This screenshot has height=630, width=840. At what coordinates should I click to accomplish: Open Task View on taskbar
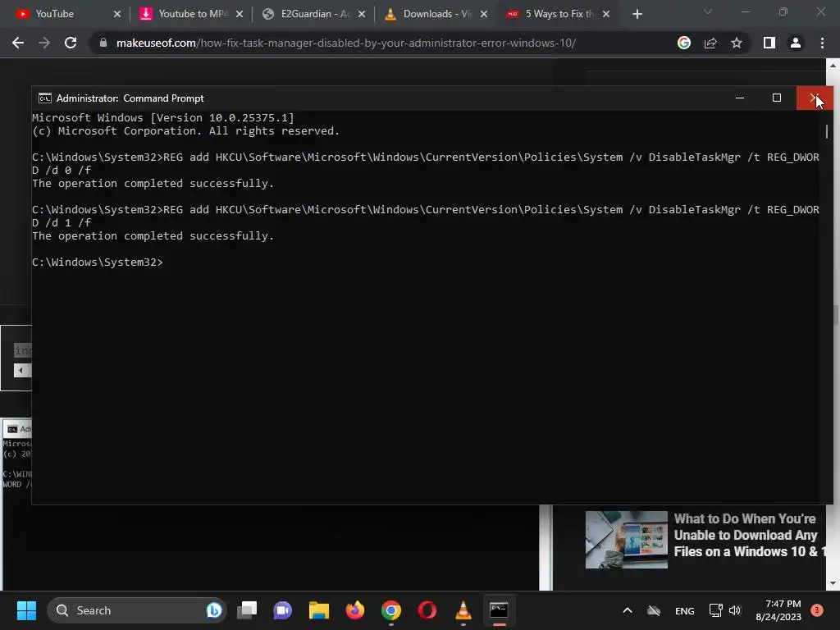click(x=247, y=610)
